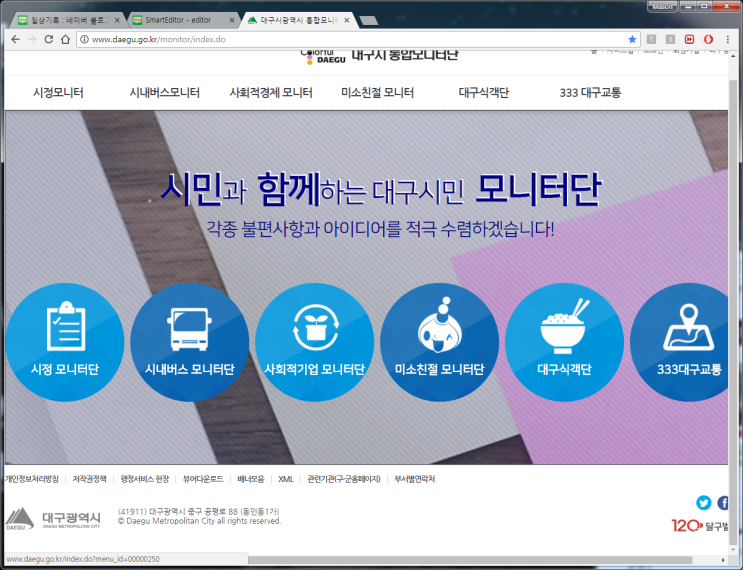Screen dimensions: 743x570
Task: Open the 시정모니터 navigation menu
Action: (58, 92)
